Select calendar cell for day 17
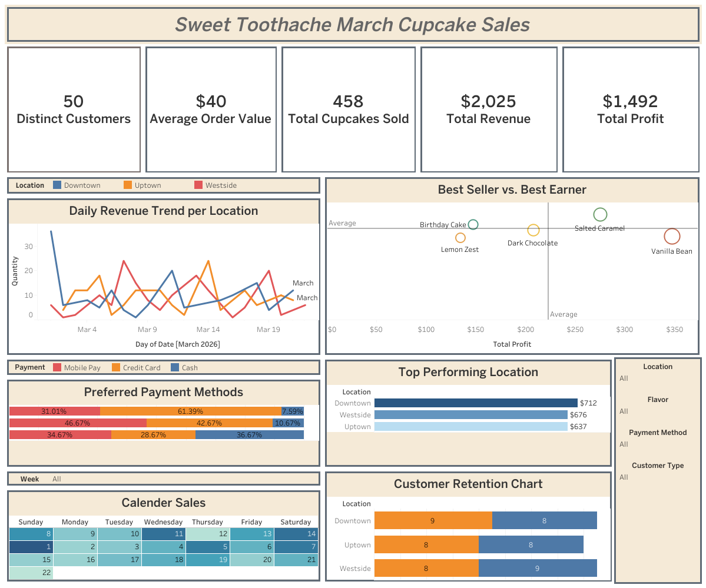This screenshot has width=706, height=588. [120, 560]
